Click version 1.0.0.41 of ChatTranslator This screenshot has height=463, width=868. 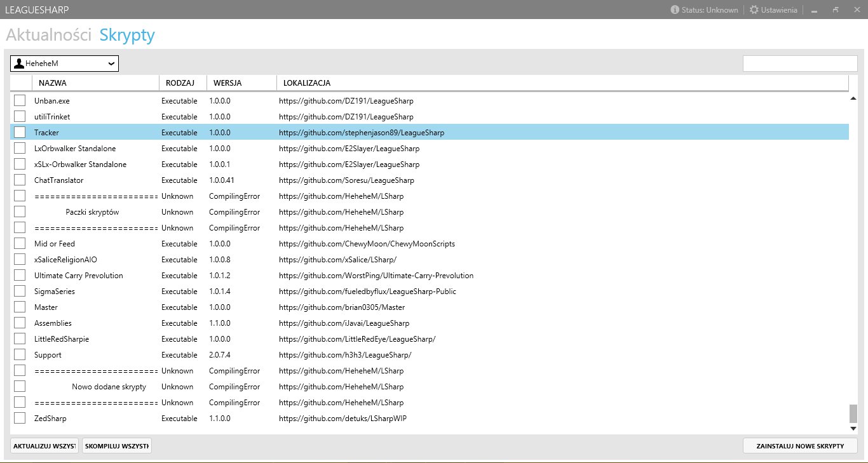click(222, 180)
